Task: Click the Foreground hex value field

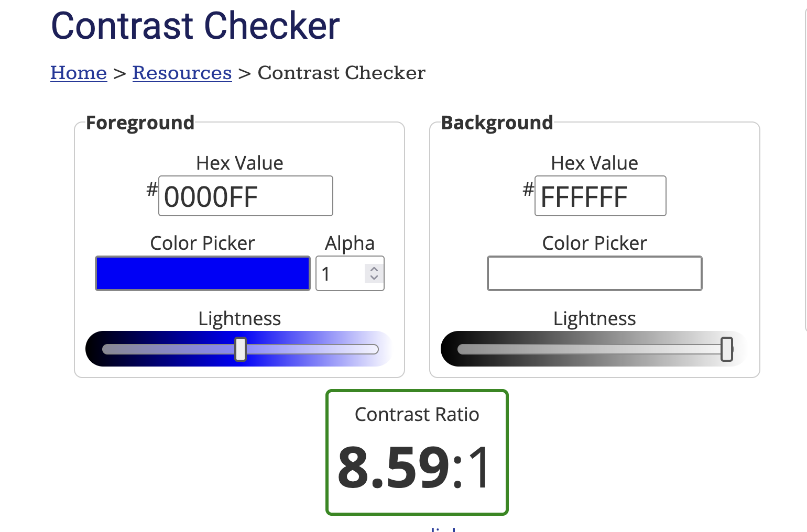Action: 245,196
